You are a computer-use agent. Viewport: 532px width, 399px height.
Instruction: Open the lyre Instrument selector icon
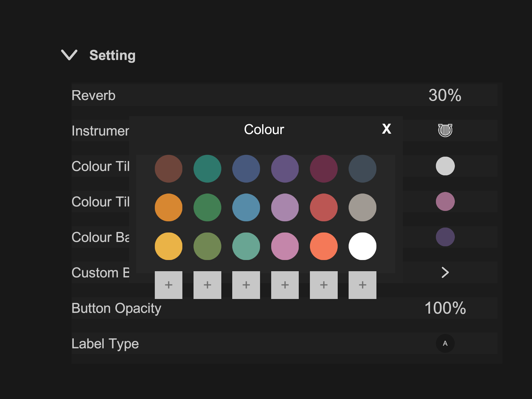445,130
